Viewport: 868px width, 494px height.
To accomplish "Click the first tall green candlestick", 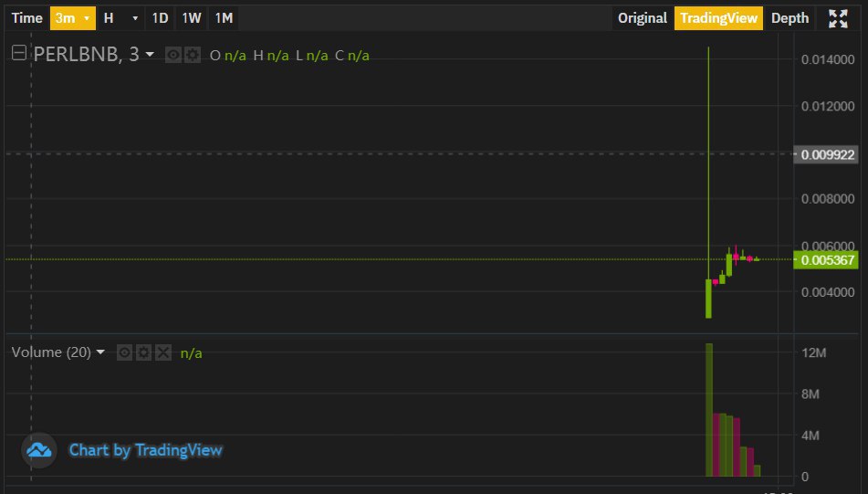I will (x=708, y=299).
